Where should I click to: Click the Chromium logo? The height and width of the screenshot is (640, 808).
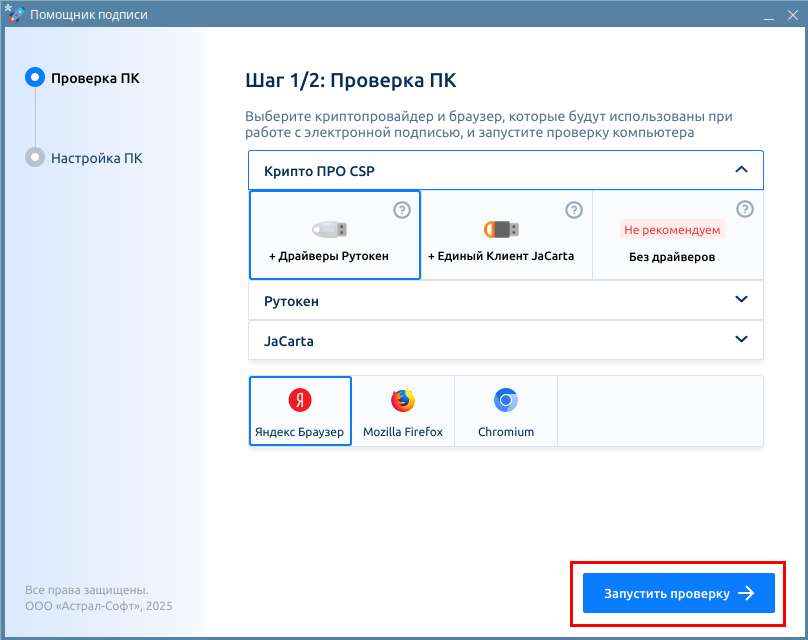[x=506, y=400]
